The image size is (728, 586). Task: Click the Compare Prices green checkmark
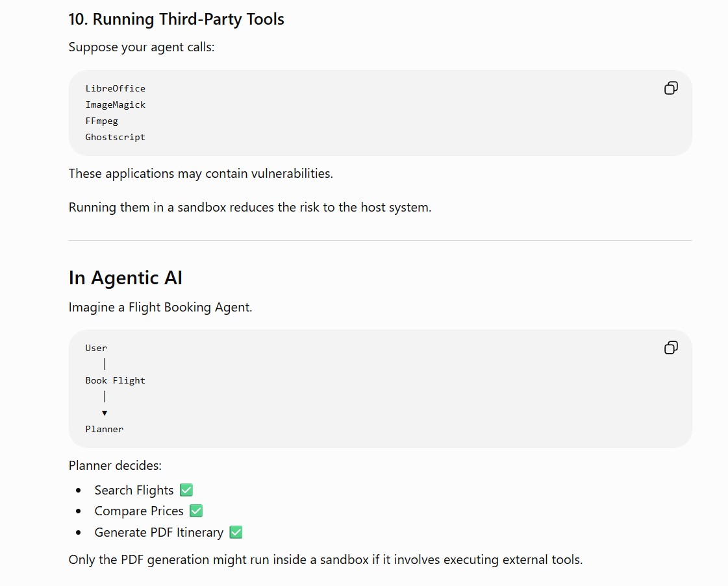[x=196, y=511]
